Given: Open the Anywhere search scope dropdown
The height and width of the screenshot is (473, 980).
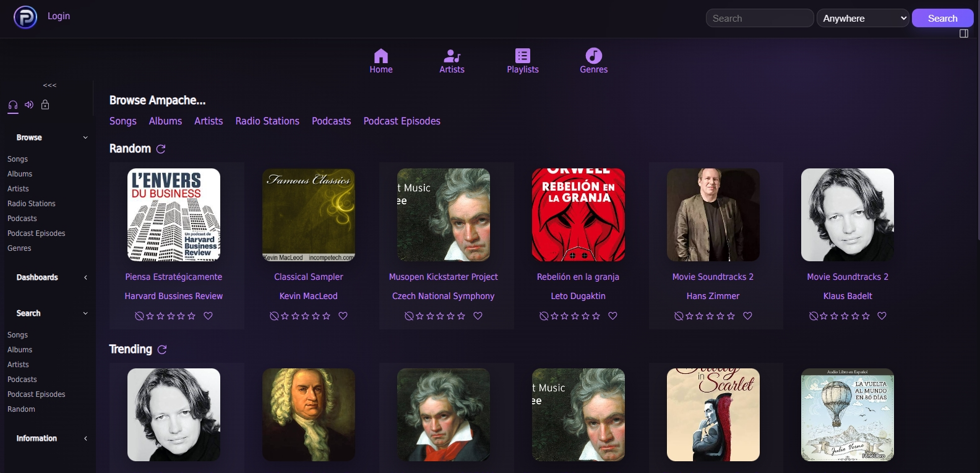Looking at the screenshot, I should coord(863,18).
